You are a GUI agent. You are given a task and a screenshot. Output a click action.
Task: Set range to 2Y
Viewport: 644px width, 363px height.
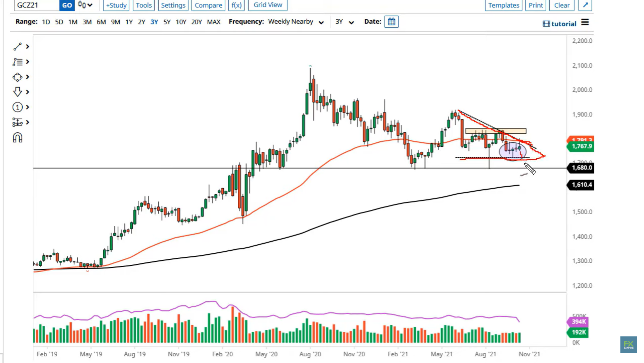(x=142, y=22)
